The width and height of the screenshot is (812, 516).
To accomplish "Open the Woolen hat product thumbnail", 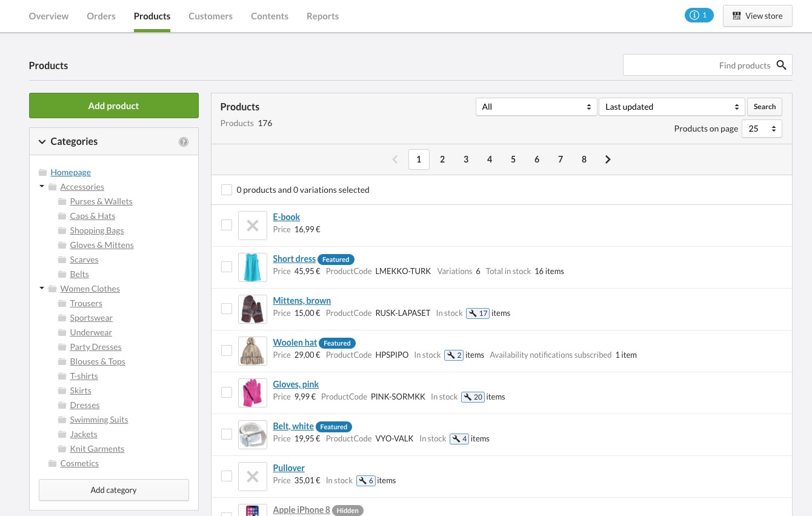I will 253,351.
